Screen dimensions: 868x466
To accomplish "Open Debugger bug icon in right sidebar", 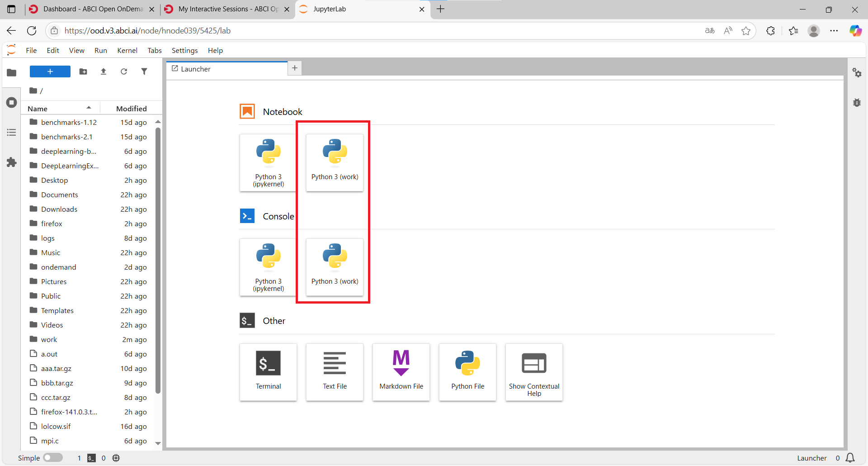I will coord(857,103).
